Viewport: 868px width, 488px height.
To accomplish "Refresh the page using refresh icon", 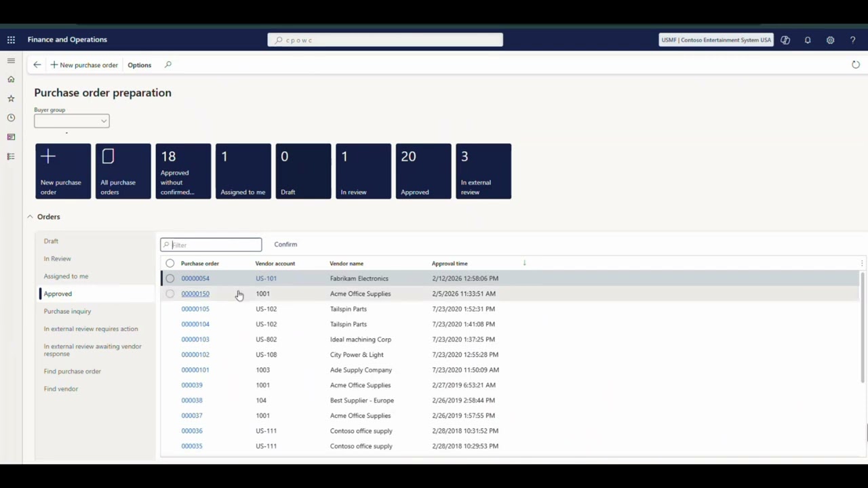I will [856, 65].
